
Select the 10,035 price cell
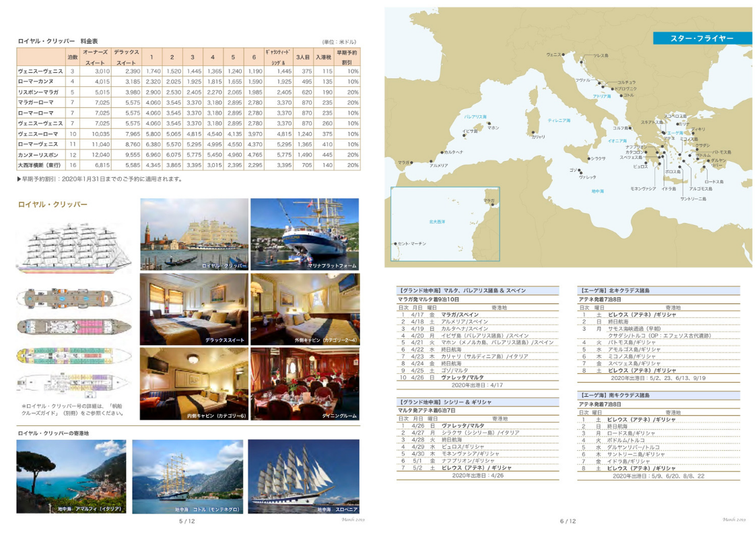tap(101, 133)
